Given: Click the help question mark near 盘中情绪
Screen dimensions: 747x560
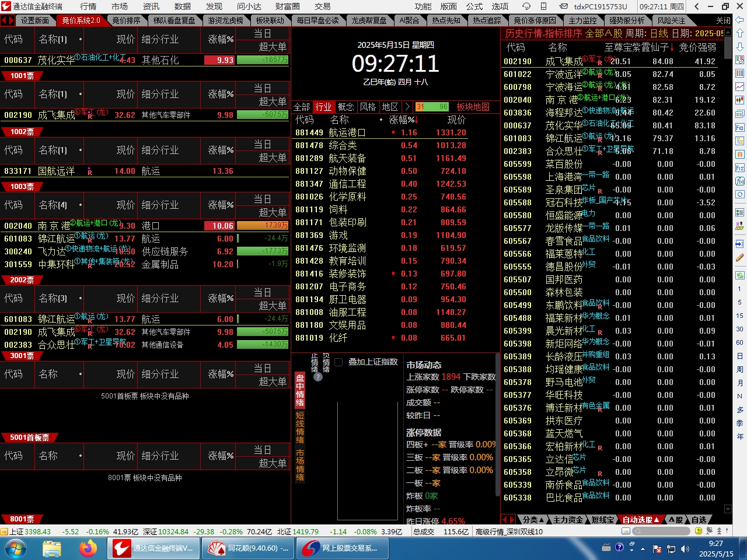Looking at the screenshot, I should (317, 377).
